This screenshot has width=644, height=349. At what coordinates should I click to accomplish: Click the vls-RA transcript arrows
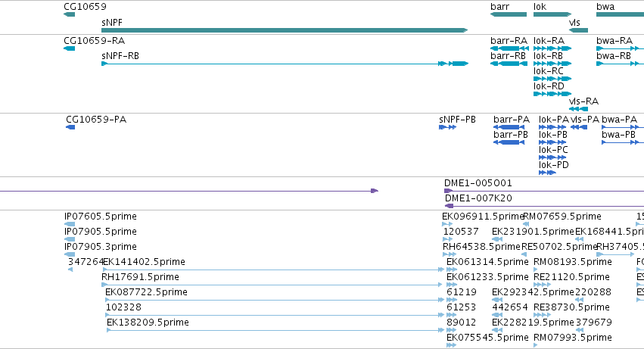pyautogui.click(x=578, y=109)
